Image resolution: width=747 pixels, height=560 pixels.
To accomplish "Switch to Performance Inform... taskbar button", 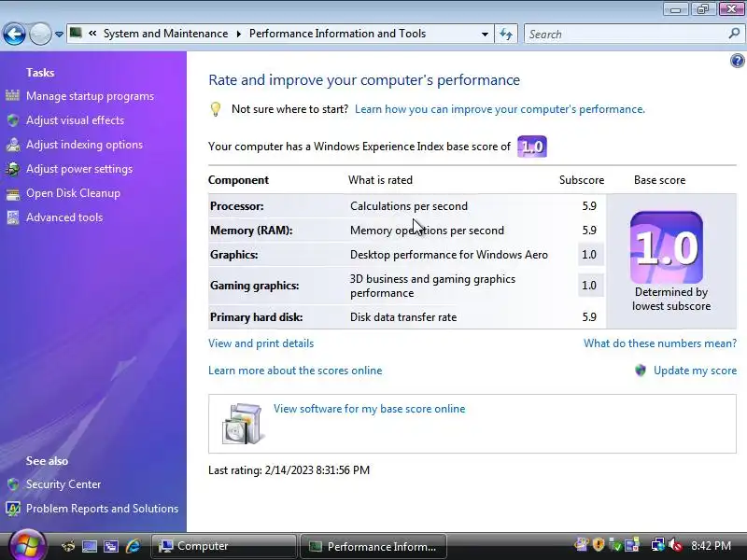I will click(x=374, y=546).
